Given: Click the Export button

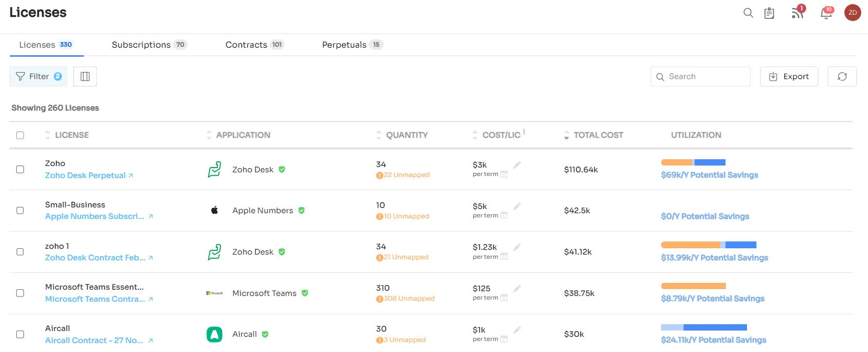Looking at the screenshot, I should tap(789, 76).
